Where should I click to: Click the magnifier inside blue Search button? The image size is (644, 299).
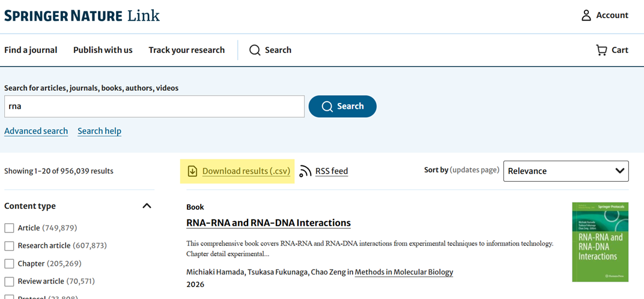tap(327, 106)
